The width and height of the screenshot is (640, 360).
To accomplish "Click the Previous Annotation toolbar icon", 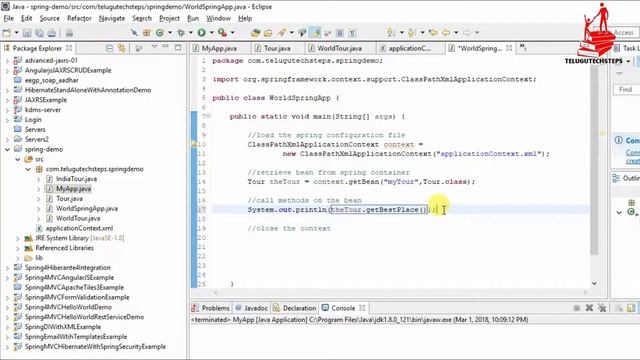I will (411, 33).
